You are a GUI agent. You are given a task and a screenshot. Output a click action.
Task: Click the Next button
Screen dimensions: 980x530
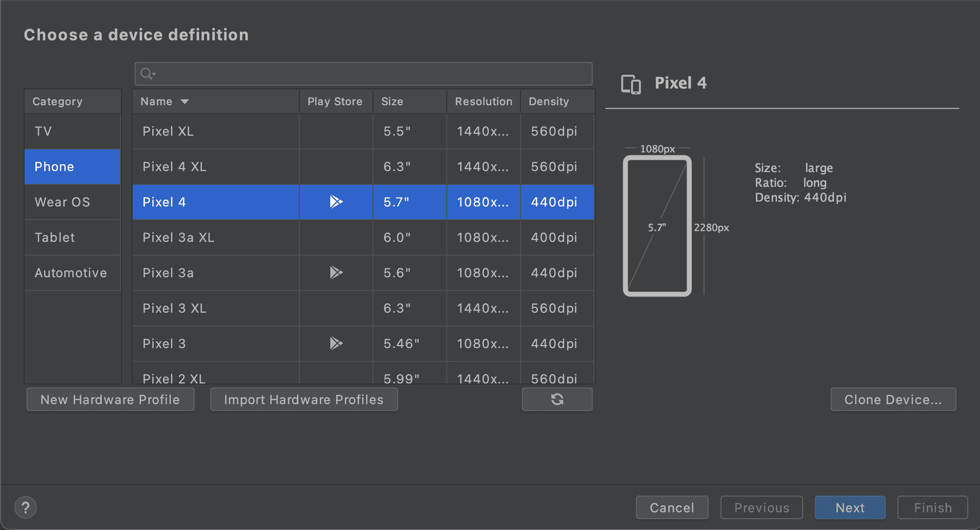pyautogui.click(x=850, y=507)
